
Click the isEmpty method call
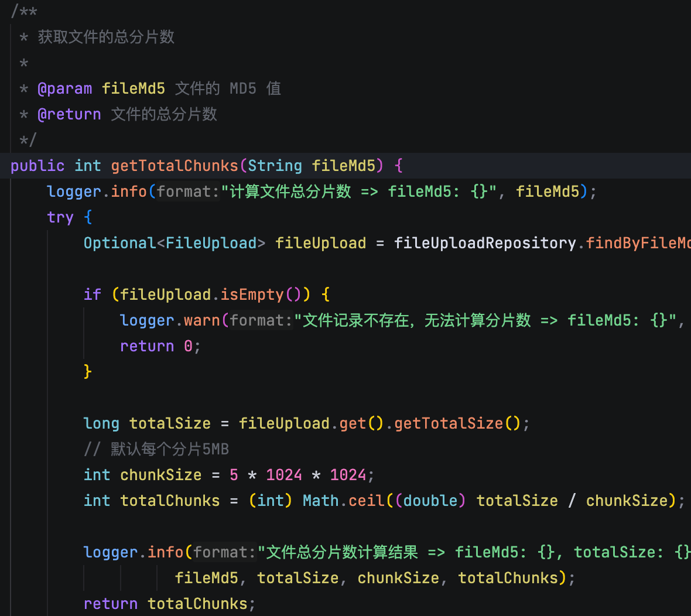pyautogui.click(x=252, y=295)
